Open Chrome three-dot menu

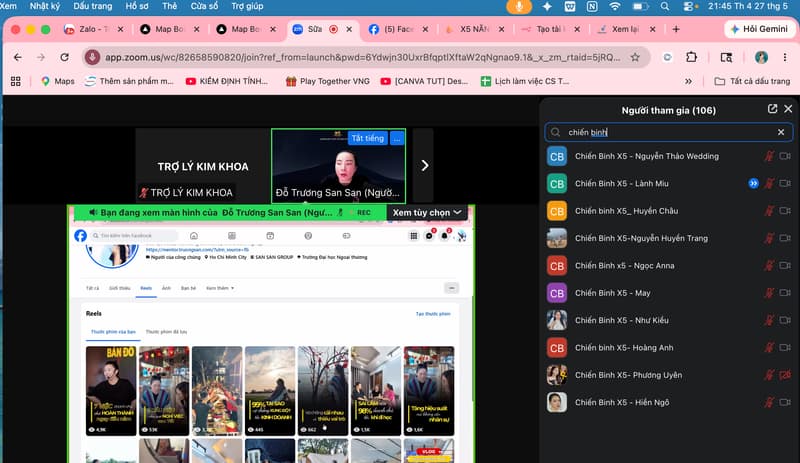click(x=785, y=57)
